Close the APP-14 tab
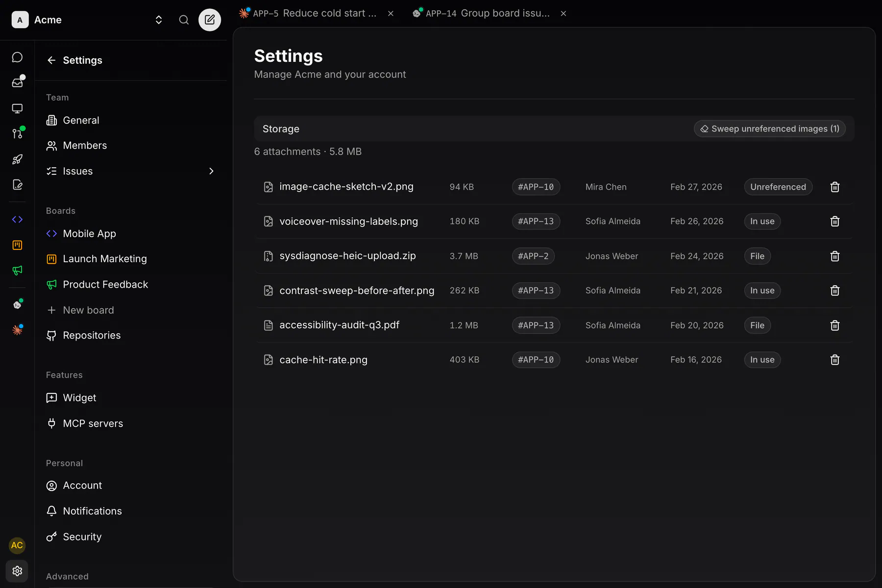This screenshot has height=588, width=882. click(x=563, y=14)
